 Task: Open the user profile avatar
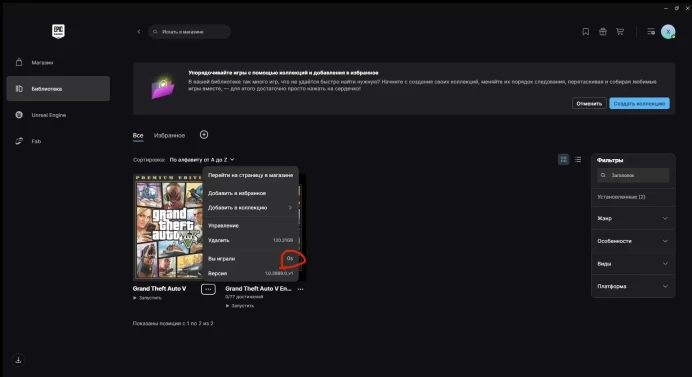point(668,32)
